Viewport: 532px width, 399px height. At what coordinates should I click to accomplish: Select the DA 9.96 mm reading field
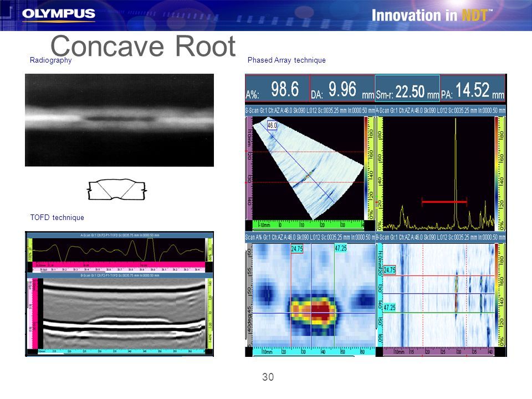pyautogui.click(x=342, y=89)
